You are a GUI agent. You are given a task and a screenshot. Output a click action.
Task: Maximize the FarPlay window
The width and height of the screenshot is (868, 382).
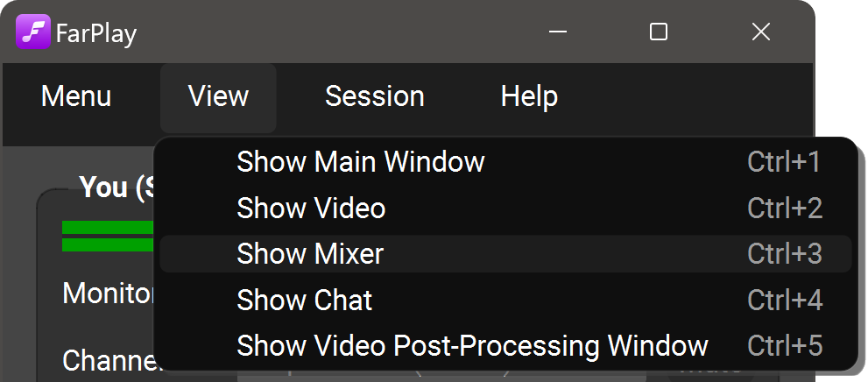point(659,32)
